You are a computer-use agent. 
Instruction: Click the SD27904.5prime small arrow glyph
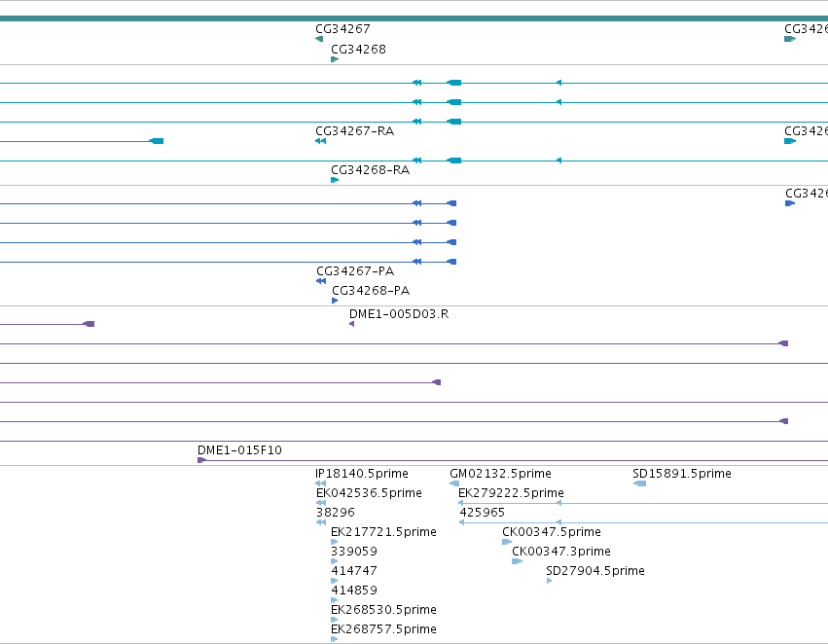pos(549,581)
